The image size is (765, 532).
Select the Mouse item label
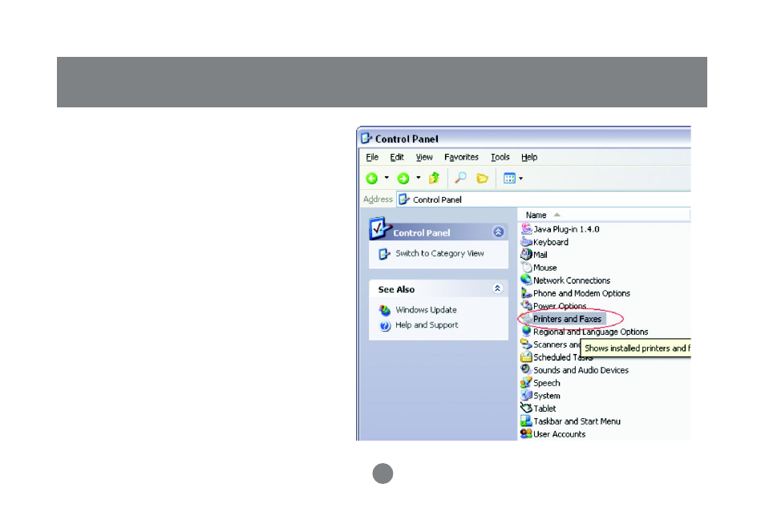click(x=545, y=268)
